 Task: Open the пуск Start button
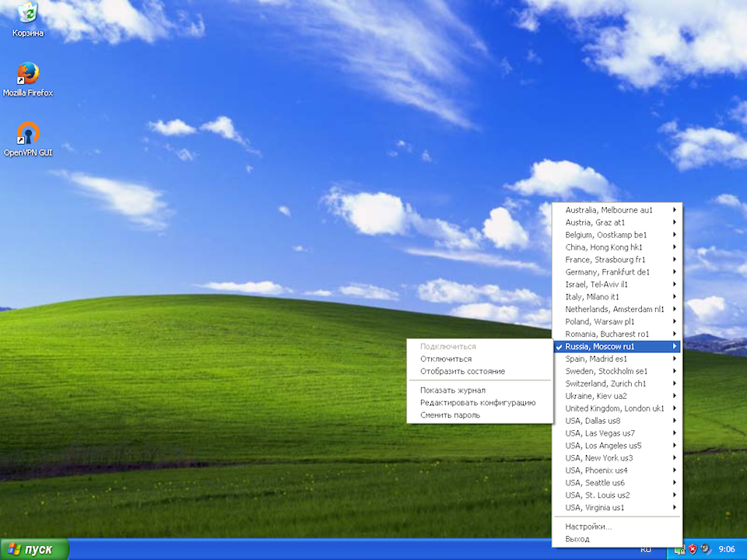[34, 549]
